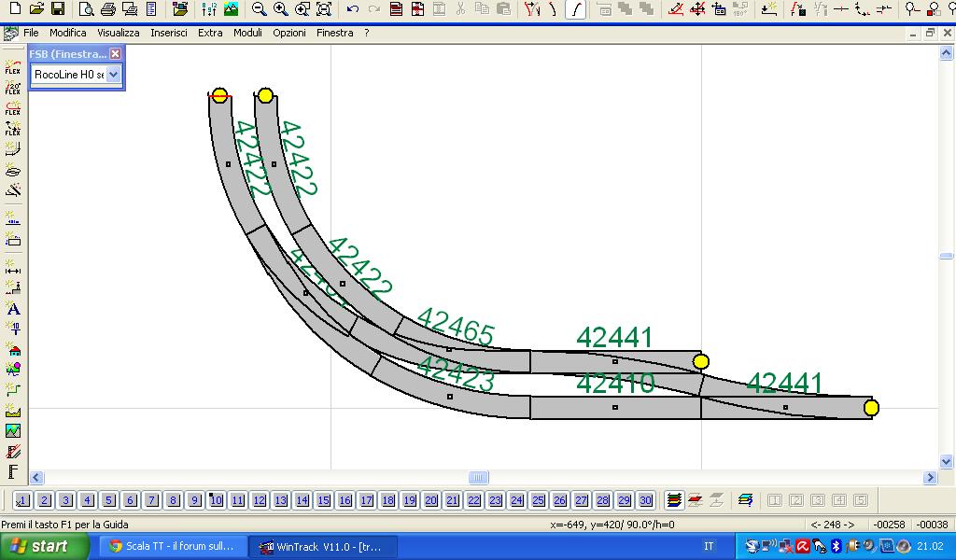Open an existing file with folder icon
This screenshot has width=956, height=560.
(x=36, y=8)
